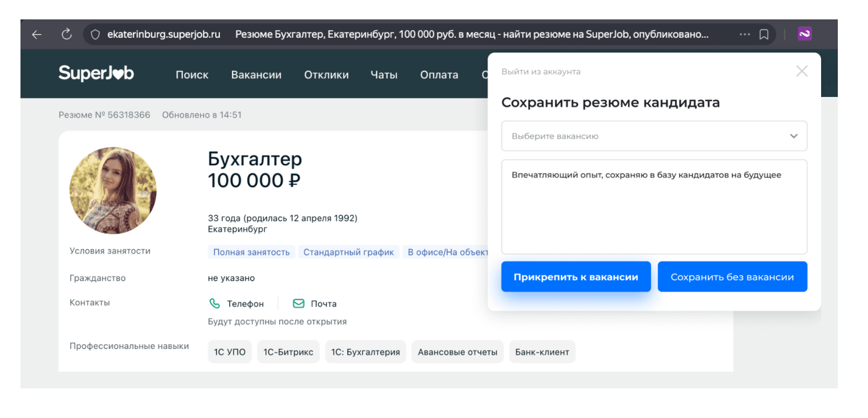
Task: Click the SuperJob logo
Action: [x=96, y=73]
